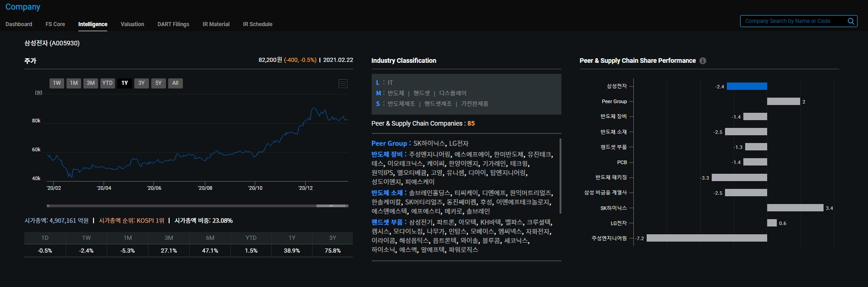
Task: Click the 시가총액 비중: 23.08% text
Action: pyautogui.click(x=203, y=221)
